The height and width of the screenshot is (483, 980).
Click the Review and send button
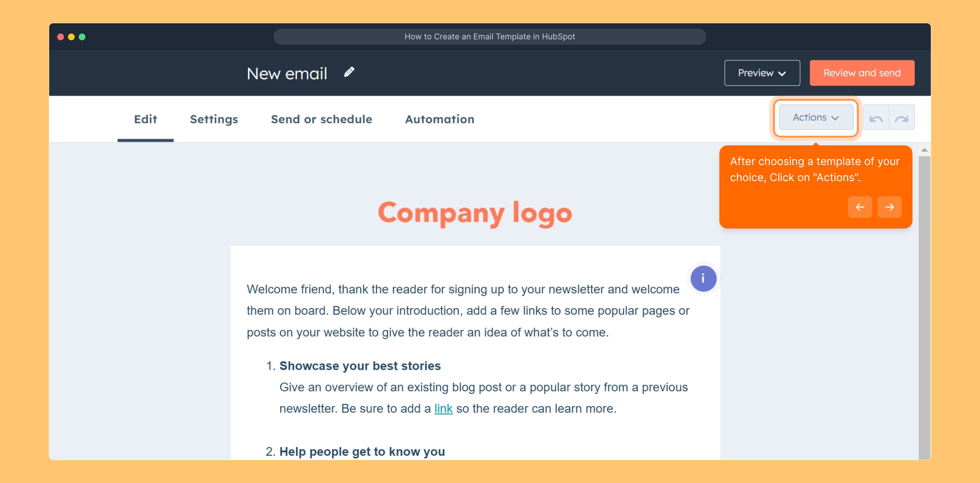click(x=862, y=73)
